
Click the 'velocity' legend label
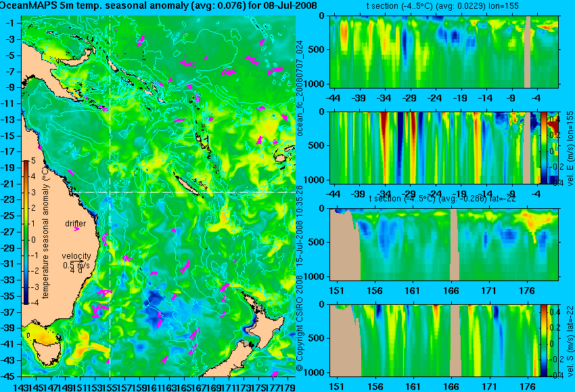pos(76,256)
